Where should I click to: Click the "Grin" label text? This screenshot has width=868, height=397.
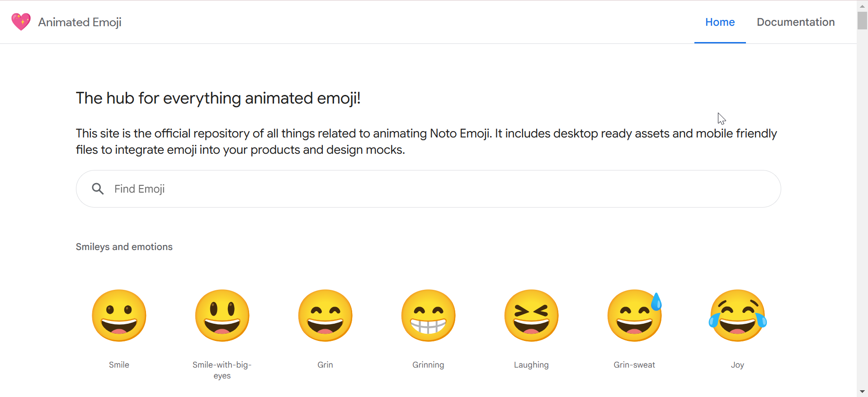tap(325, 365)
